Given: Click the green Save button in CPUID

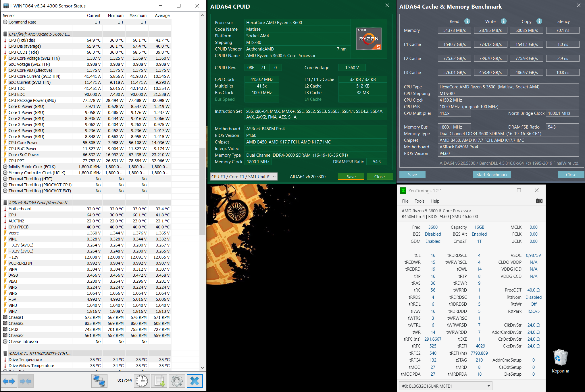Looking at the screenshot, I should 351,176.
